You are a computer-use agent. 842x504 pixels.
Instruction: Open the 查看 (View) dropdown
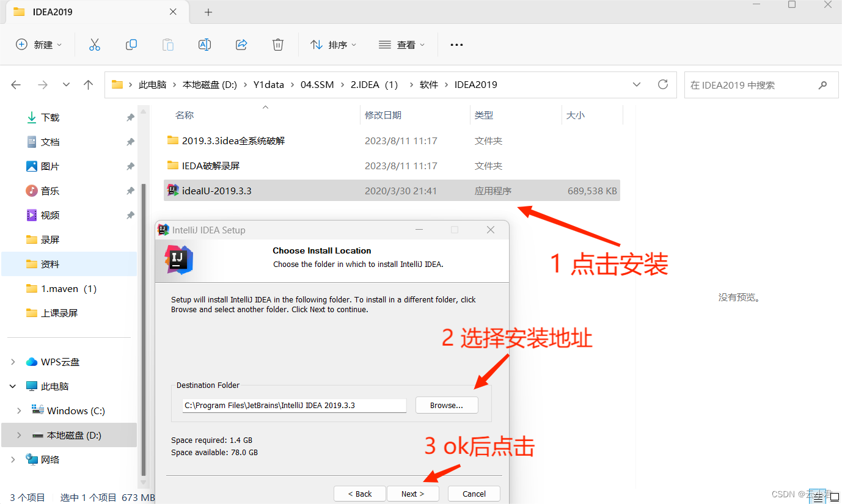coord(401,45)
